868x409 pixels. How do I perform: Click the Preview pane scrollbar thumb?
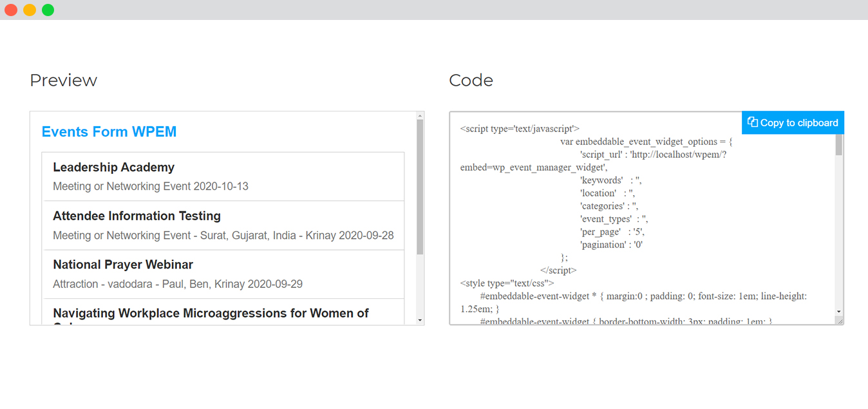420,187
